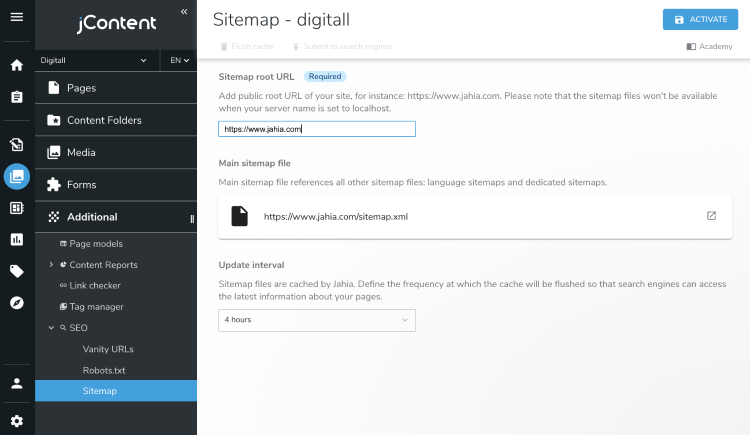
Task: Click the Additional dots icon
Action: pos(54,217)
